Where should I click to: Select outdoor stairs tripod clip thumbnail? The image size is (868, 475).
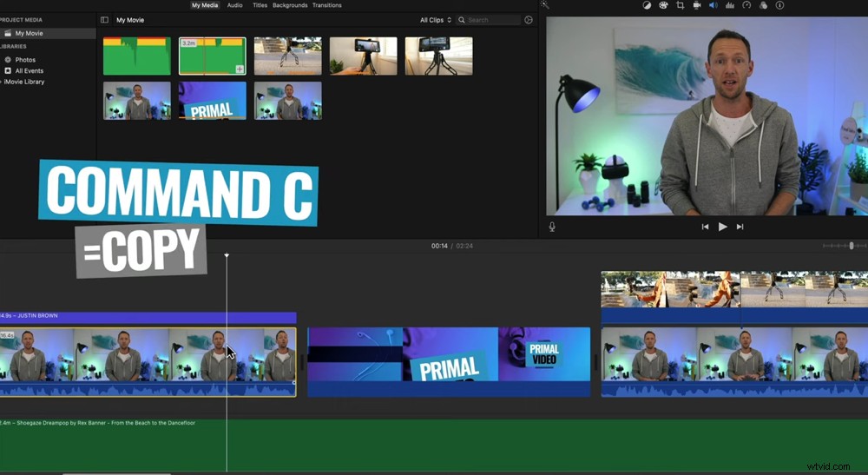point(288,56)
